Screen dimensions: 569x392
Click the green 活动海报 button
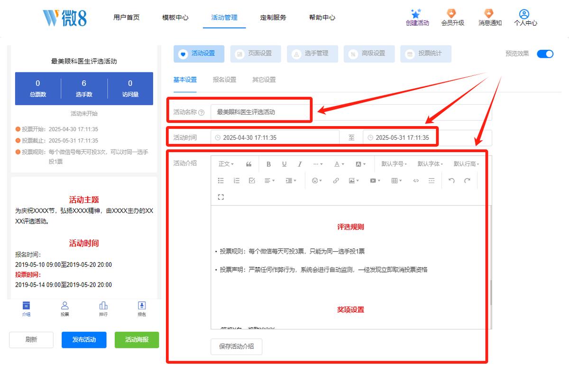pyautogui.click(x=137, y=340)
